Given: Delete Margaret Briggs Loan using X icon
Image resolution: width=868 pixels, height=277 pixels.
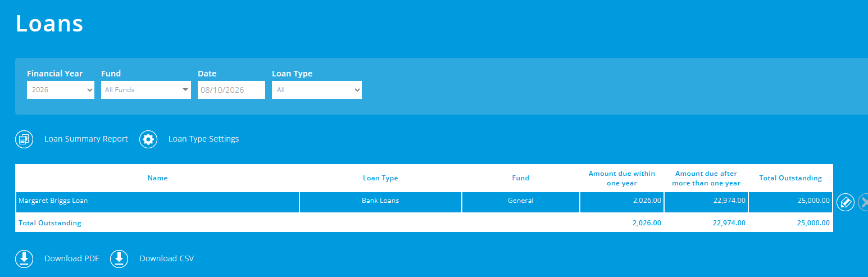Looking at the screenshot, I should pos(864,202).
